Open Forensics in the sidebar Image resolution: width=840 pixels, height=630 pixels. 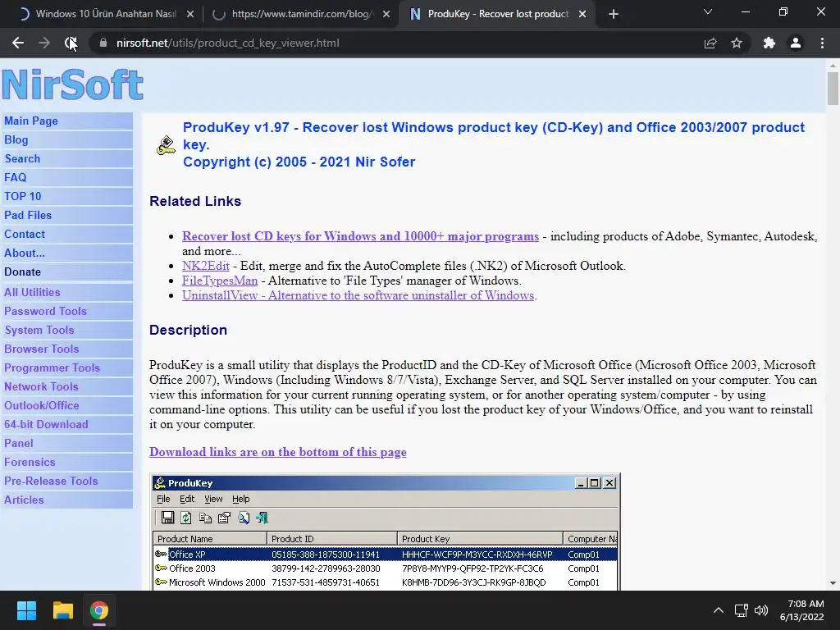[67, 463]
